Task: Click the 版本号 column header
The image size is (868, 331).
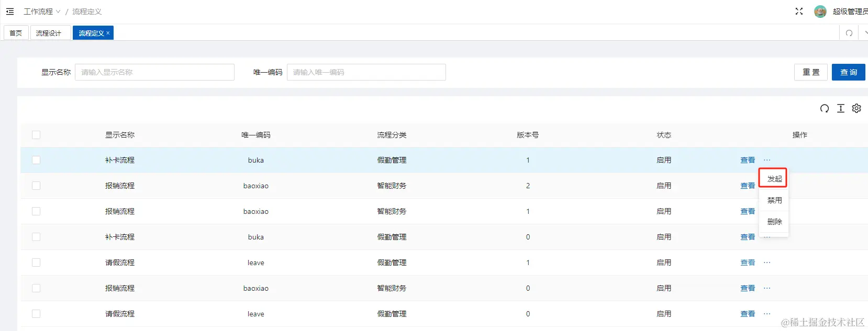Action: (528, 135)
